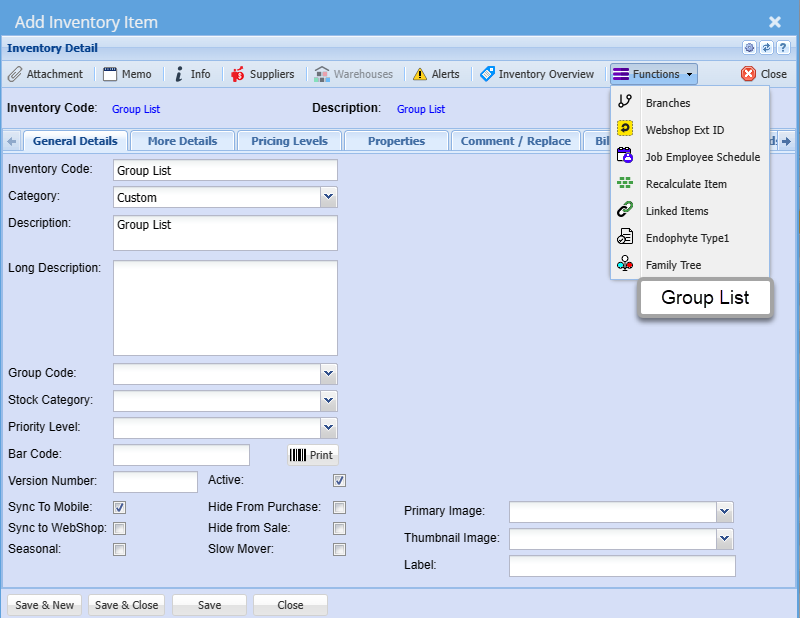Switch to the Properties tab
This screenshot has width=800, height=618.
point(396,141)
